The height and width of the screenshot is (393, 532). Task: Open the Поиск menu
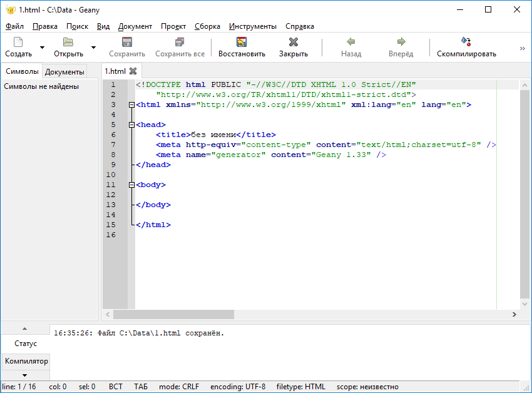coord(77,26)
